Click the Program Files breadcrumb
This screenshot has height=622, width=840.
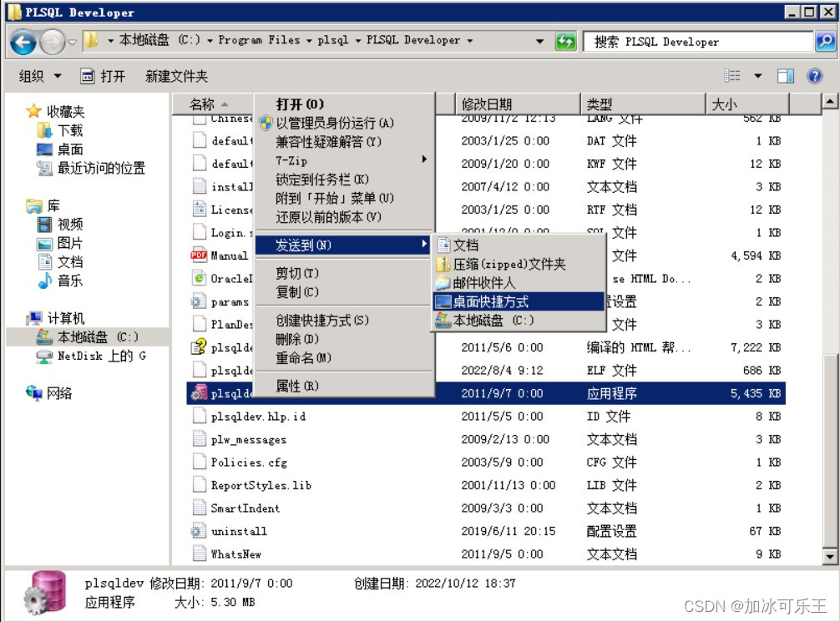tap(260, 40)
